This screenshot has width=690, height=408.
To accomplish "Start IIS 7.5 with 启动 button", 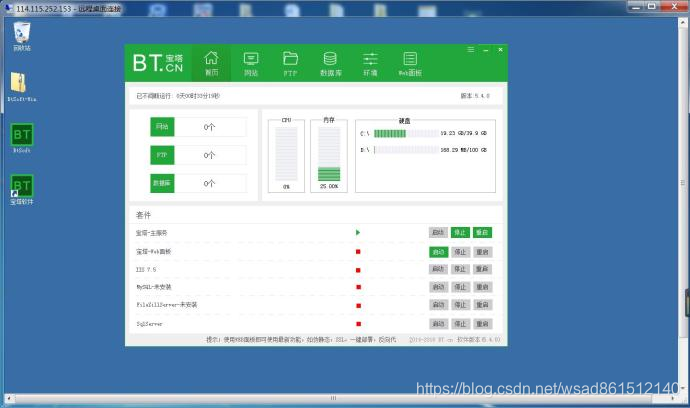I will 438,269.
